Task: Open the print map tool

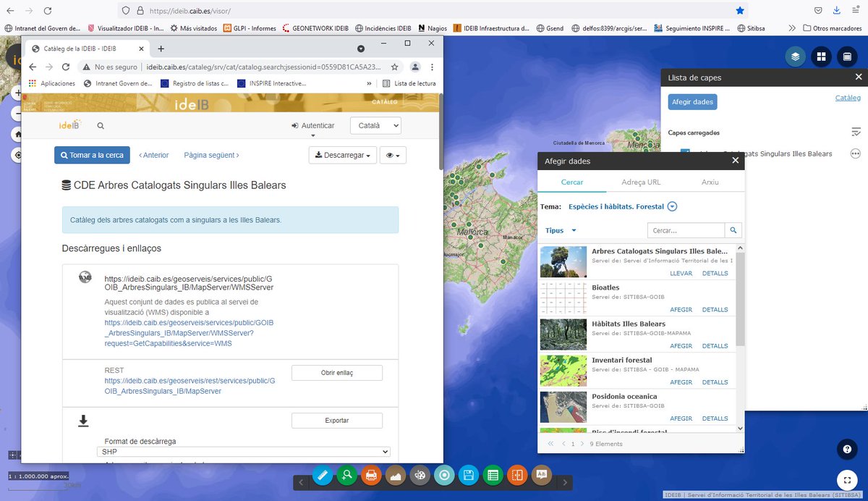Action: pyautogui.click(x=371, y=476)
